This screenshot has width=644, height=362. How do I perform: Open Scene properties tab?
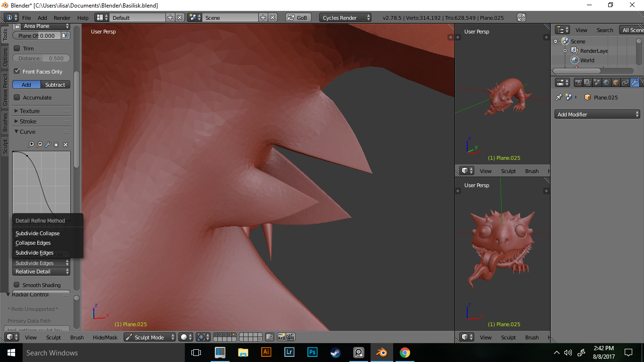(x=597, y=82)
